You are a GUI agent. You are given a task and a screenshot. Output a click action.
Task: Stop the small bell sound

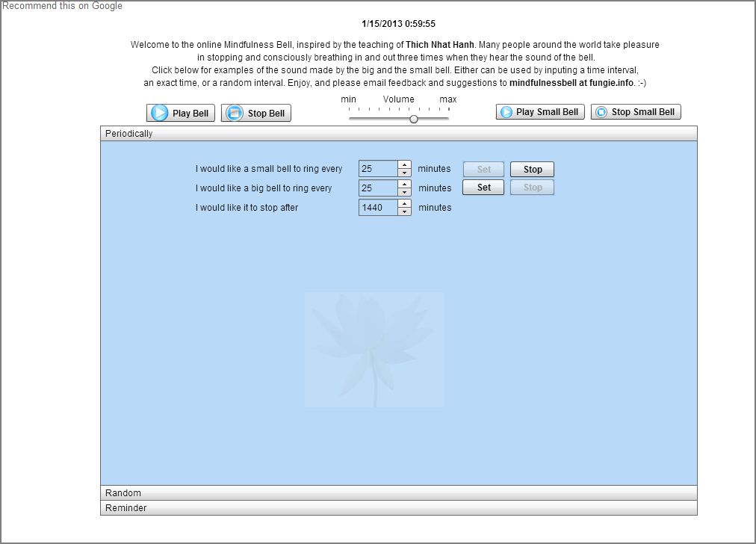point(635,112)
